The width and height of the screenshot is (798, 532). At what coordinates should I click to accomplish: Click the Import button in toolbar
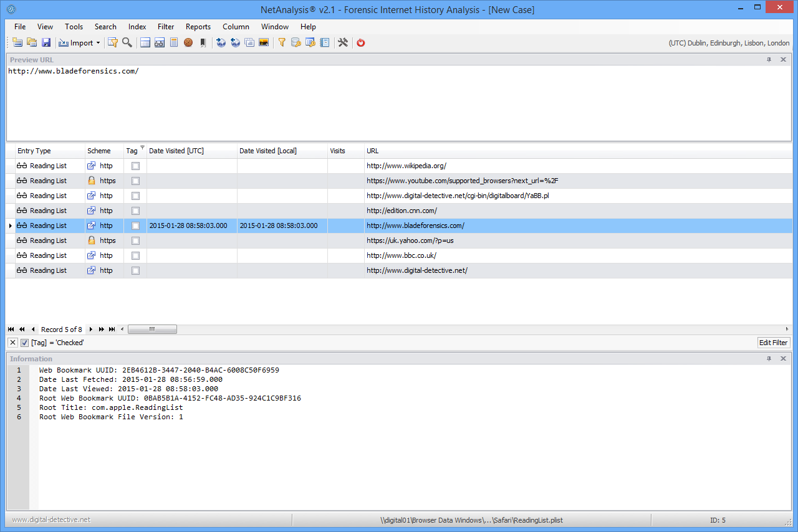click(76, 42)
